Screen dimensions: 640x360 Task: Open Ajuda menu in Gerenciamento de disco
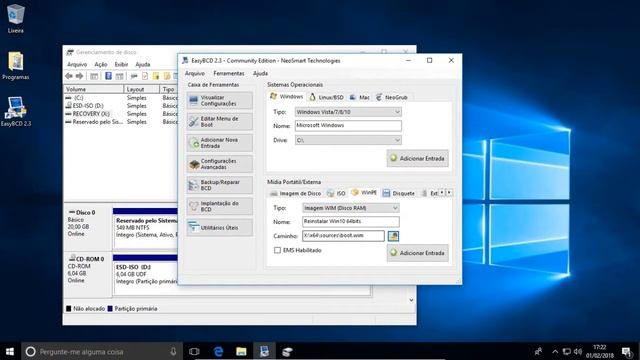[142, 64]
